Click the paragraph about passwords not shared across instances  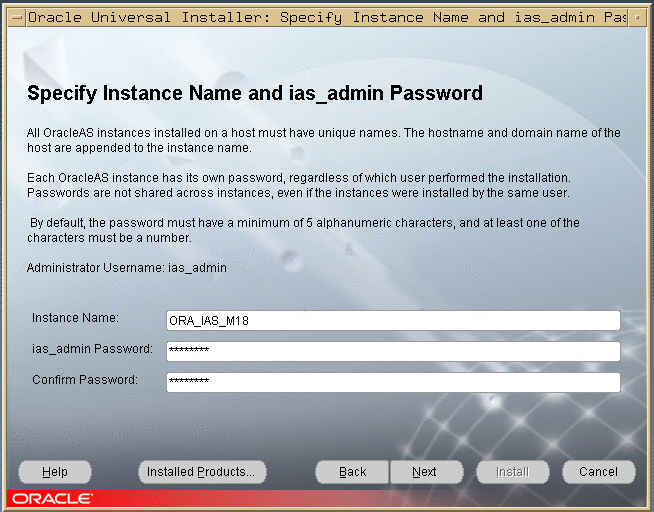(x=299, y=185)
